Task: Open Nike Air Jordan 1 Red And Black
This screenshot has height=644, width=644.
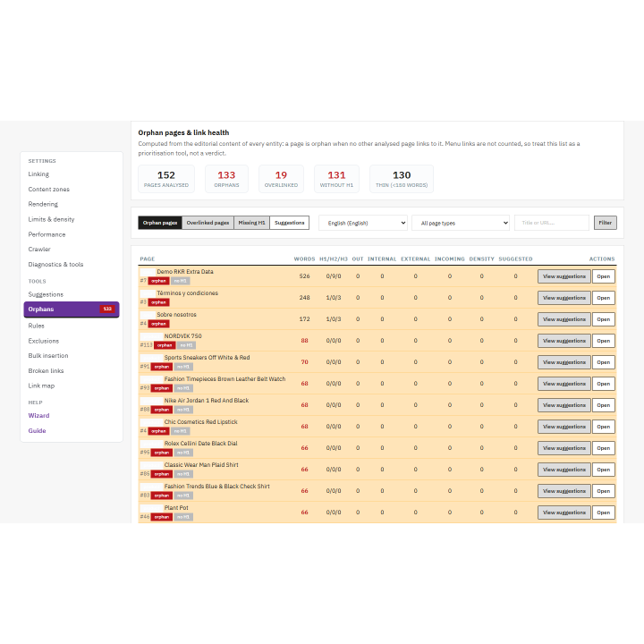Action: click(x=604, y=405)
